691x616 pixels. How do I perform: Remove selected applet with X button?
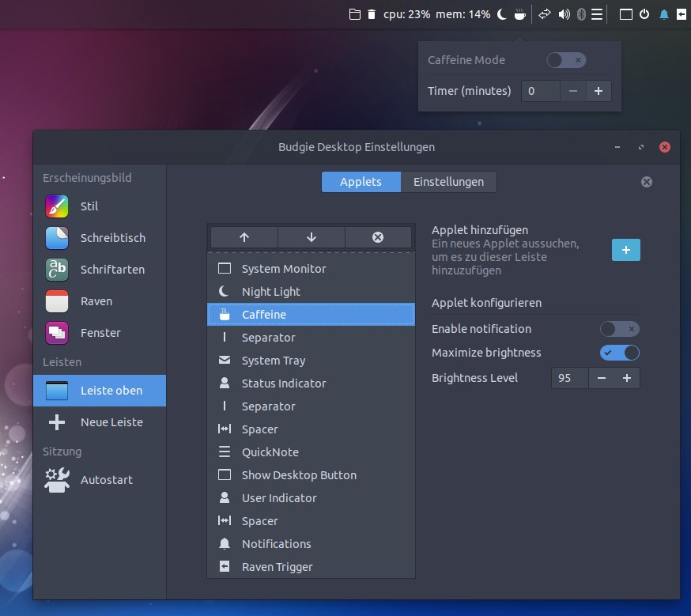(378, 237)
